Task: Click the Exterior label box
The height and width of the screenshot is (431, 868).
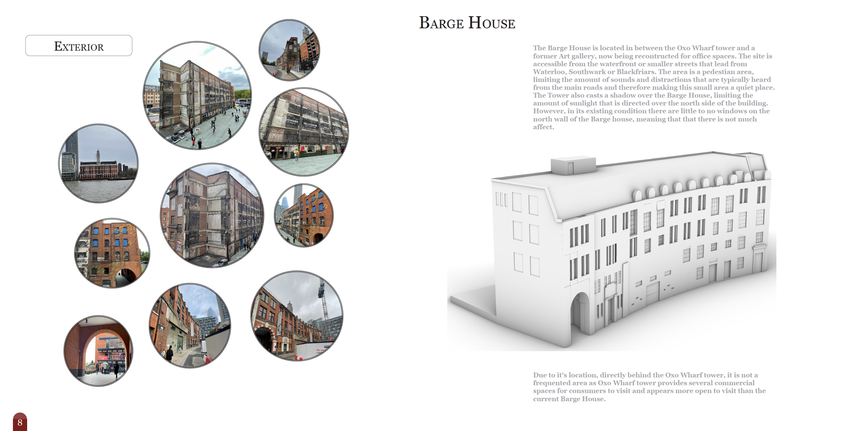Action: pos(78,45)
